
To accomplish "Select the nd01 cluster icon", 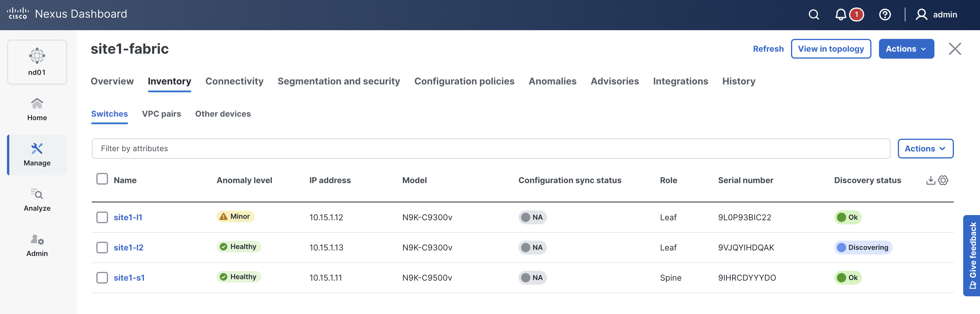I will pos(37,62).
